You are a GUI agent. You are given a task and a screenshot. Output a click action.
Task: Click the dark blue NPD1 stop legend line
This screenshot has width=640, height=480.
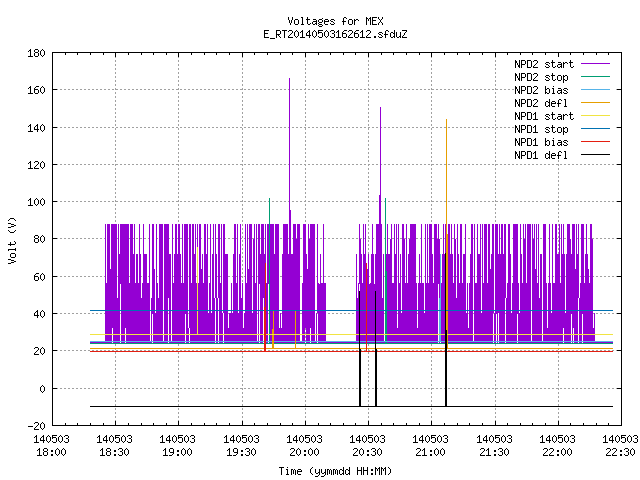pyautogui.click(x=595, y=129)
